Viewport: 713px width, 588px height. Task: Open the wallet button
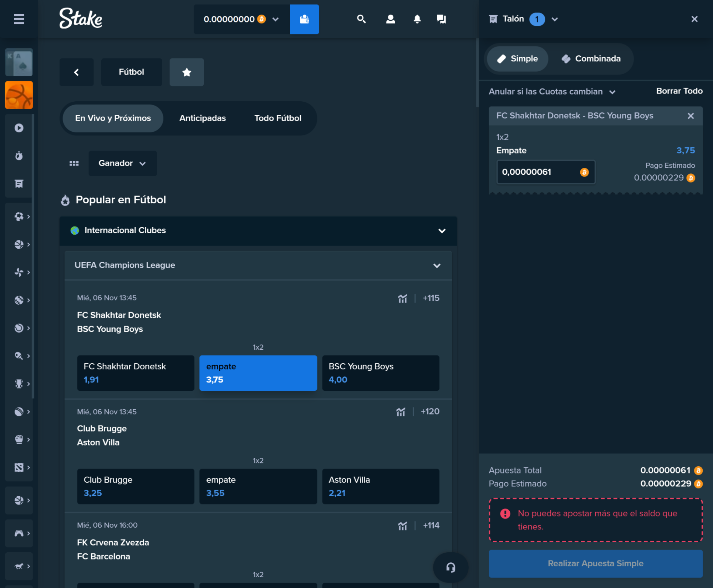304,19
